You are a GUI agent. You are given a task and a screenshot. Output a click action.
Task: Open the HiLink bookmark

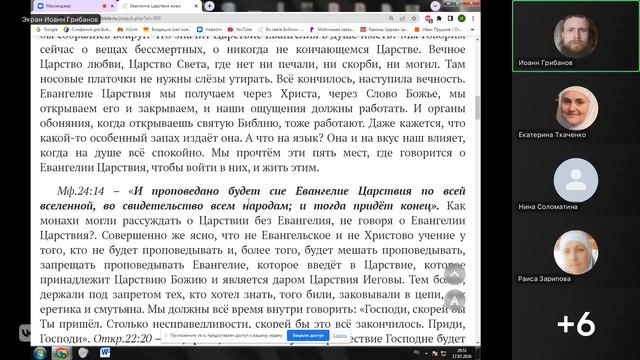128,29
